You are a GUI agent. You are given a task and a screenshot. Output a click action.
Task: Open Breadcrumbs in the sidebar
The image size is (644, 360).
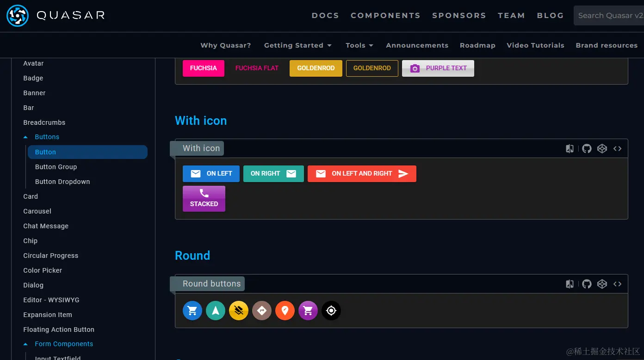(44, 122)
